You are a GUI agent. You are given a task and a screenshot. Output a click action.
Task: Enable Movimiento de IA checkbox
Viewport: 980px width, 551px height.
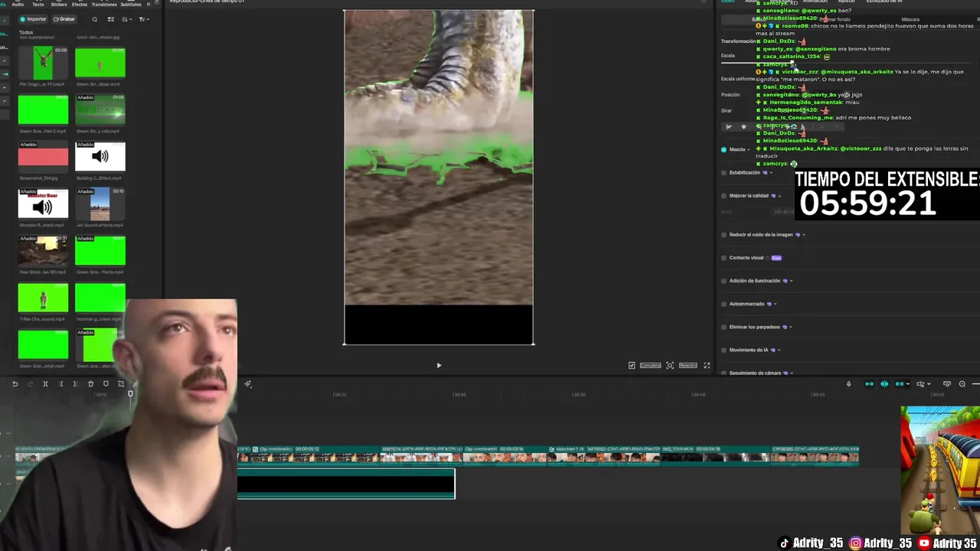point(724,350)
